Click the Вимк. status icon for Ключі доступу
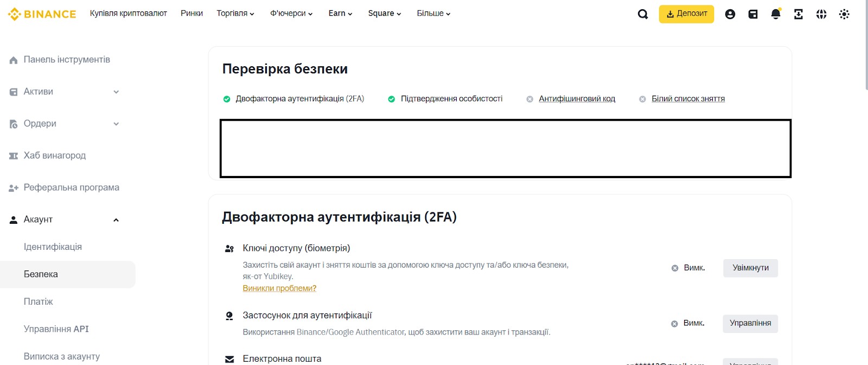The image size is (868, 365). 675,268
